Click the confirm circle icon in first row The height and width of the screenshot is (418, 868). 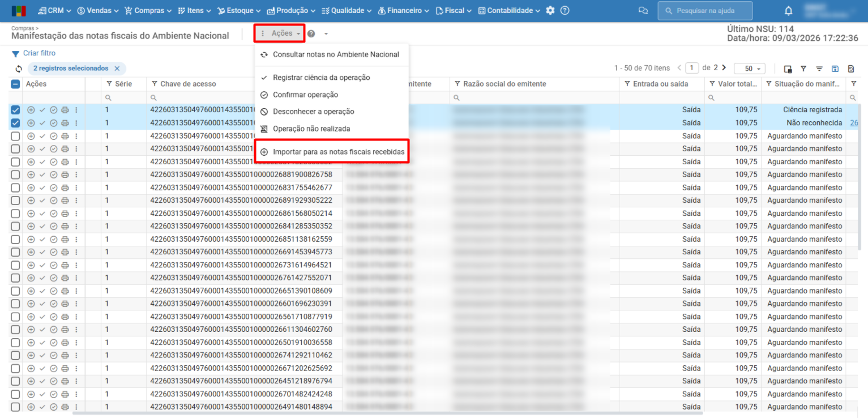(x=54, y=110)
